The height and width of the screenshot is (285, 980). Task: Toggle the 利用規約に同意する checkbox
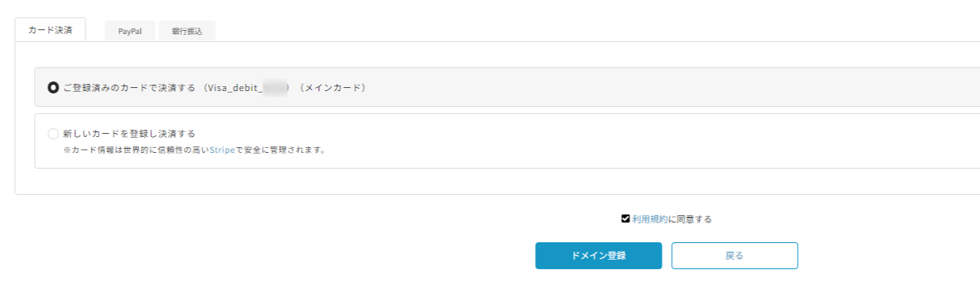(x=625, y=218)
